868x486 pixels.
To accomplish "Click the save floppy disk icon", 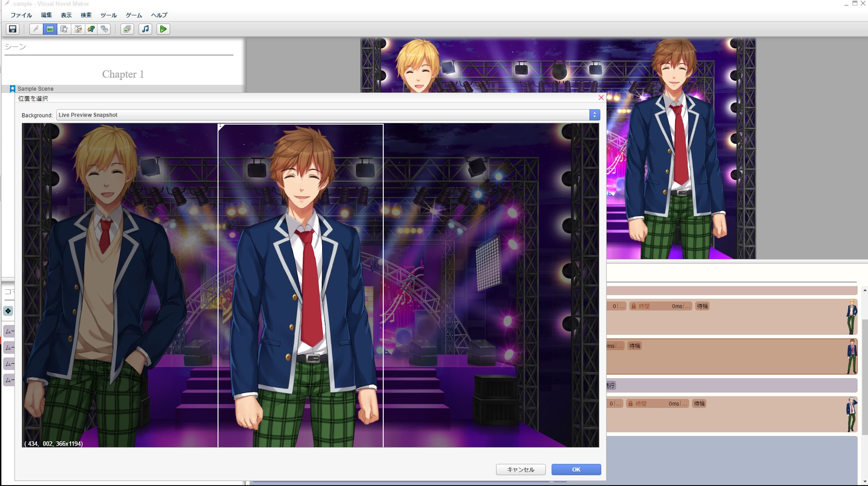I will pyautogui.click(x=13, y=29).
